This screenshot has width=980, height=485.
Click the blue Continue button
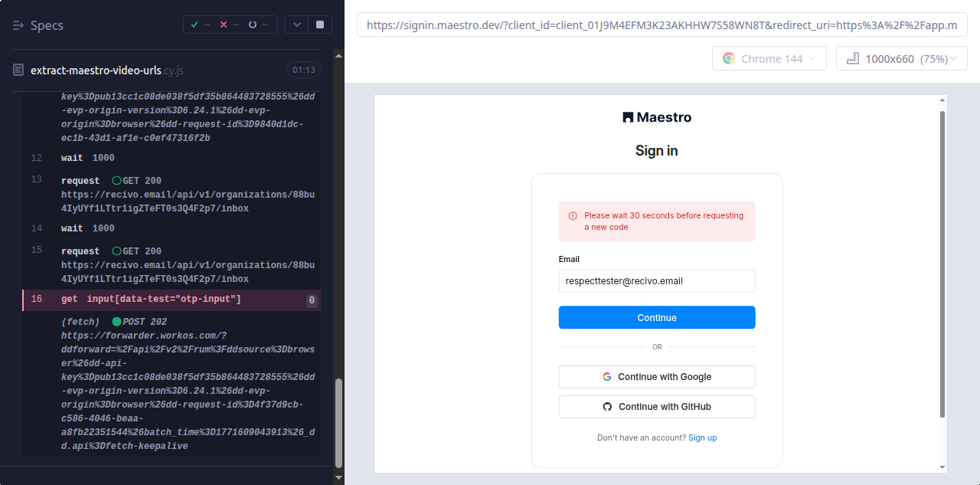[657, 317]
